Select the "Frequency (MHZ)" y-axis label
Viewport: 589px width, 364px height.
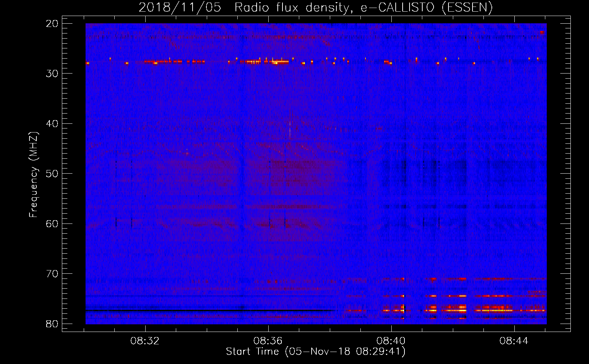[x=33, y=175]
